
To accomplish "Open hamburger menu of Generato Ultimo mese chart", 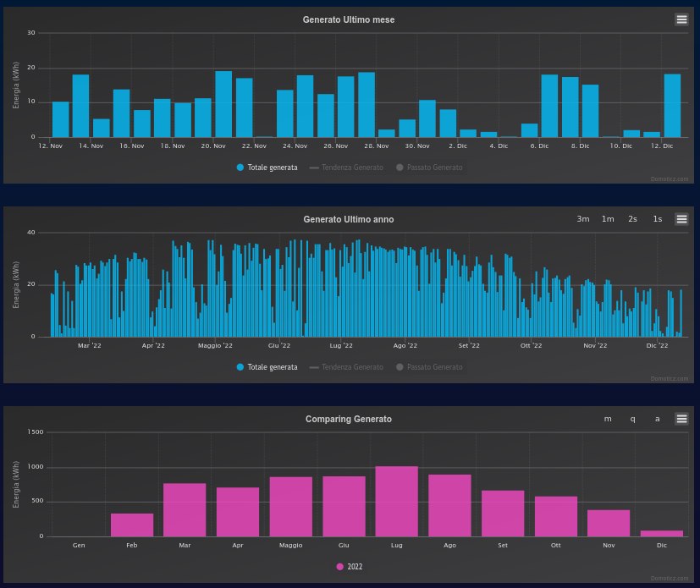I will coord(681,19).
